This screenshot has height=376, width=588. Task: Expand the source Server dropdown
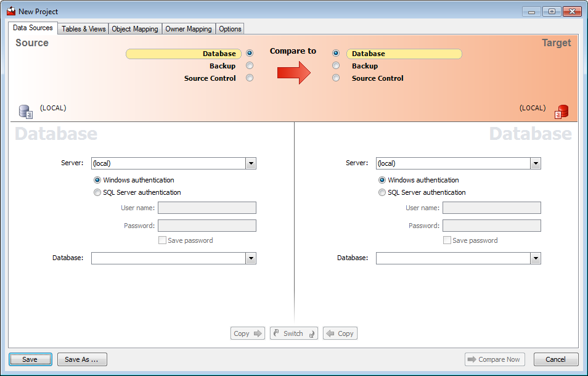click(250, 163)
